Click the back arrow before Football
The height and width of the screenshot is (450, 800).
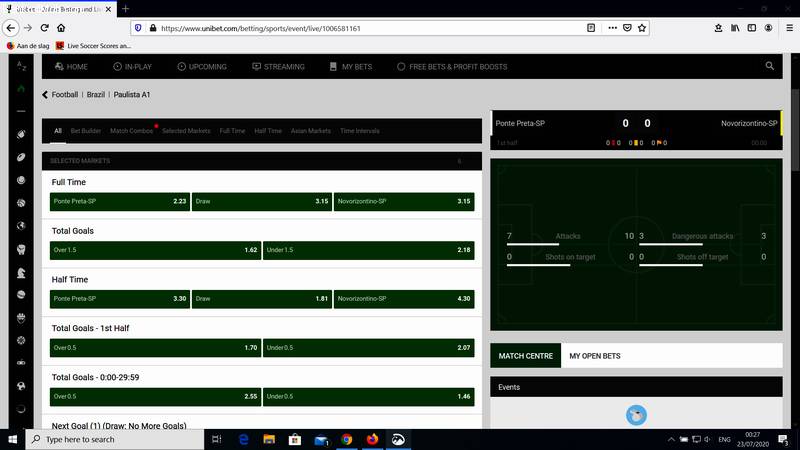45,94
